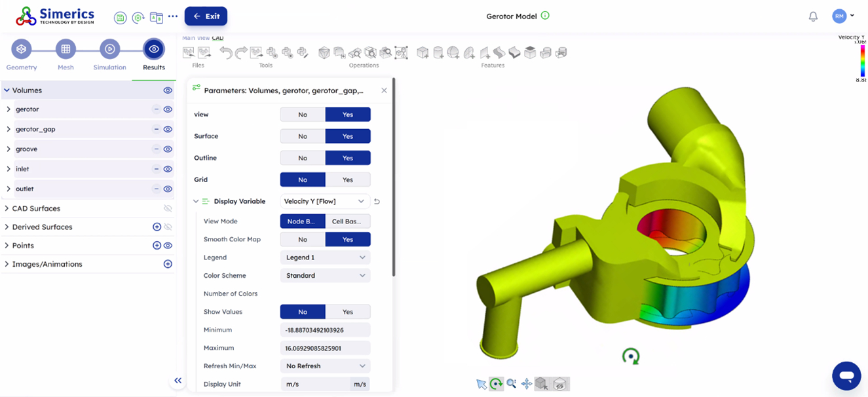
Task: Hide the gerotor_gap volume eye icon
Action: [168, 130]
